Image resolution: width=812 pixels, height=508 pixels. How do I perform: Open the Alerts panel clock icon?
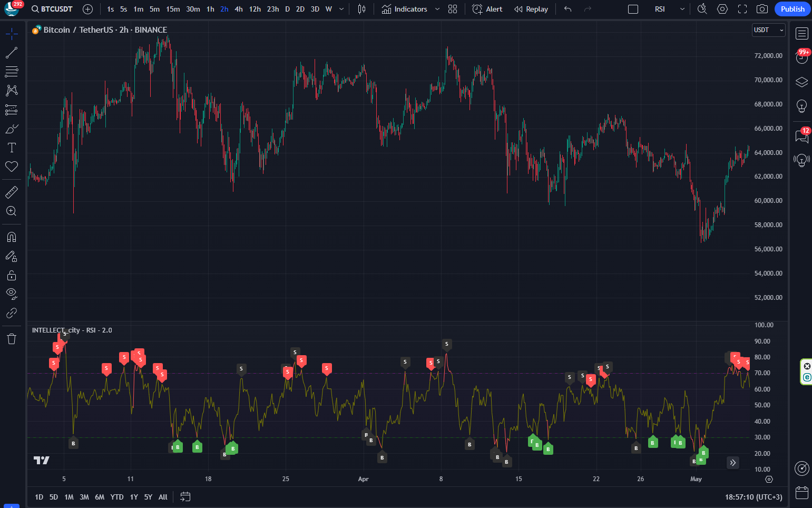click(801, 57)
